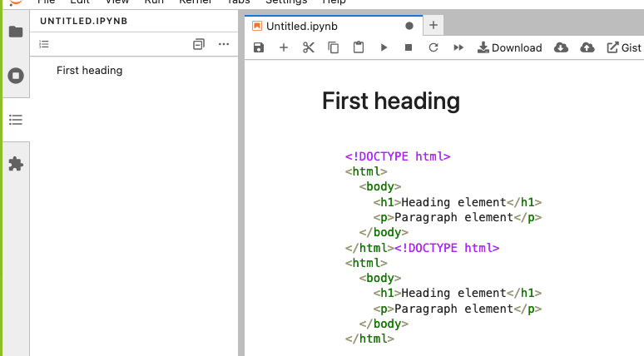Close Untitled.ipynb tab via unsaved dot
Image resolution: width=644 pixels, height=356 pixels.
[409, 26]
